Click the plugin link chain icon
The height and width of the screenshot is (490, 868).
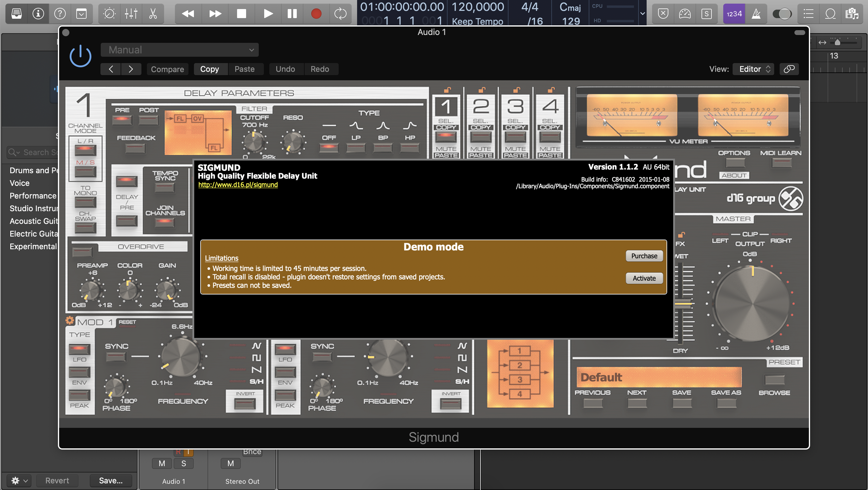pyautogui.click(x=789, y=69)
